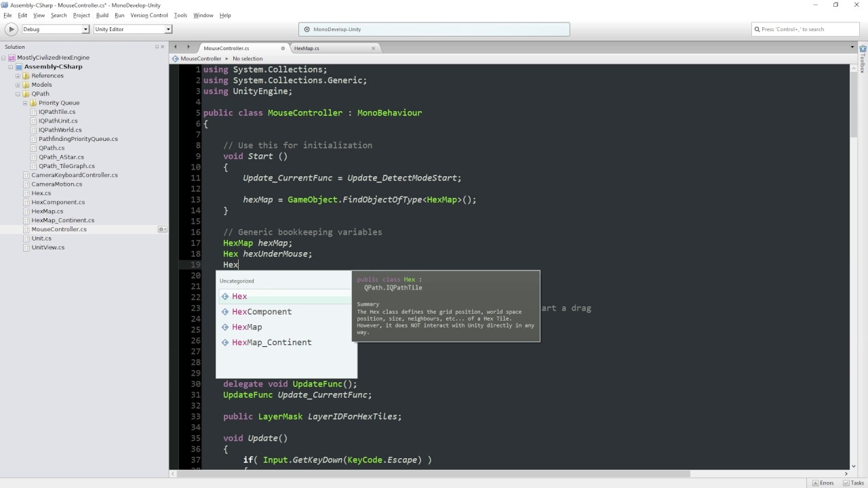Open Unit.cs in solution tree
Image resolution: width=868 pixels, height=488 pixels.
[x=41, y=239]
